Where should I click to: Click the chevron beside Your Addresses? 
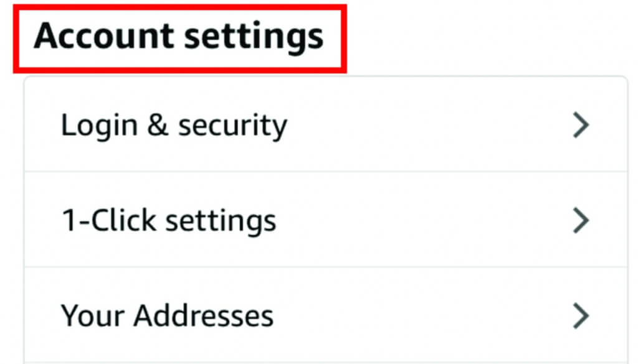581,315
